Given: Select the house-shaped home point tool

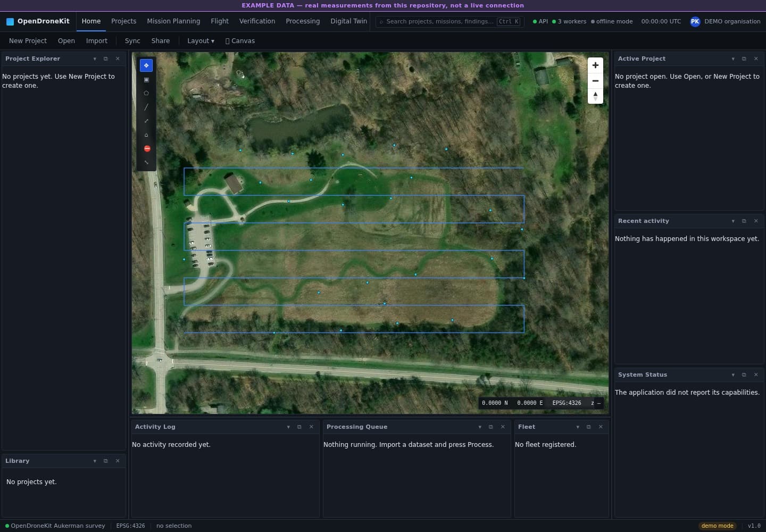Looking at the screenshot, I should point(146,135).
